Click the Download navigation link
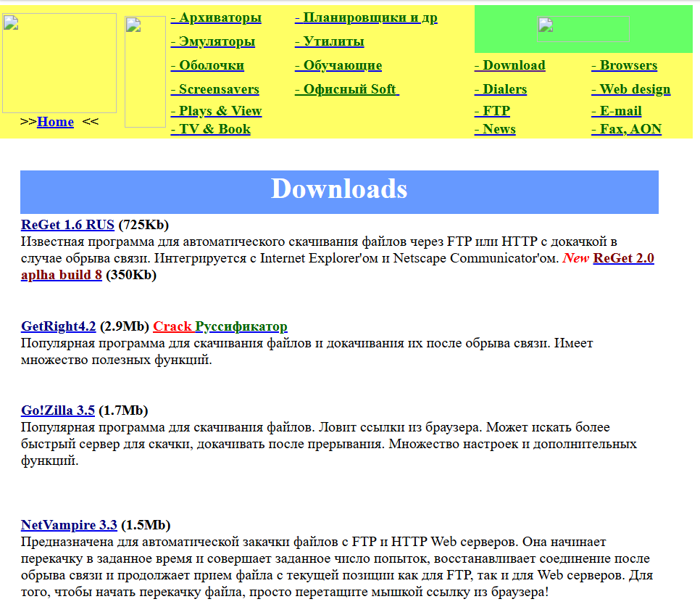The width and height of the screenshot is (700, 607). [510, 65]
